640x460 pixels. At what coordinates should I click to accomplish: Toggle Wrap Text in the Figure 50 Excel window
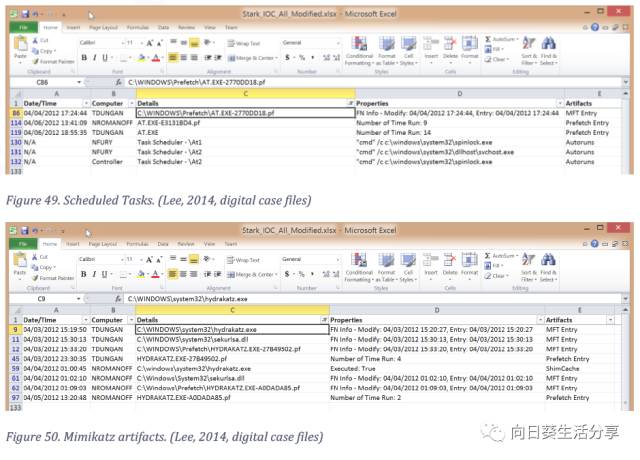pyautogui.click(x=243, y=260)
